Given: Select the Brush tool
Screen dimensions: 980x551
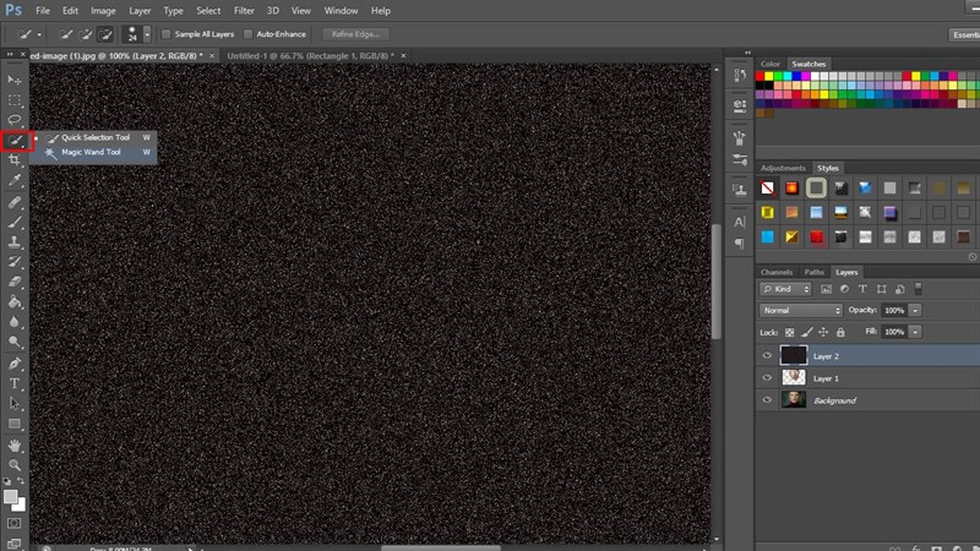Looking at the screenshot, I should tap(14, 222).
